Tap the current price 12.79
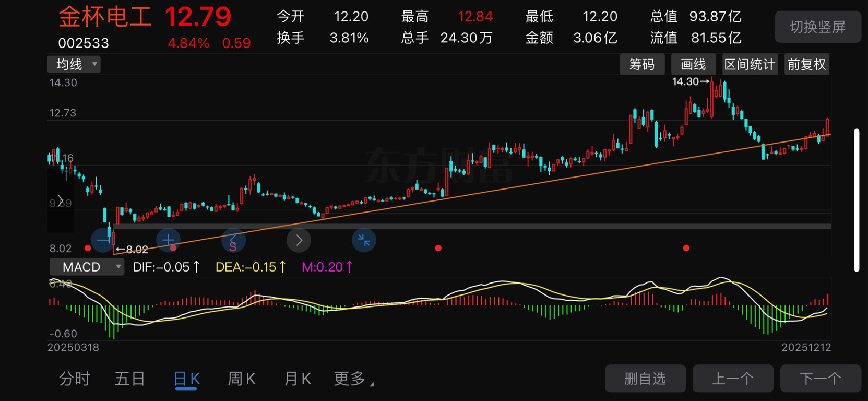 pos(198,17)
